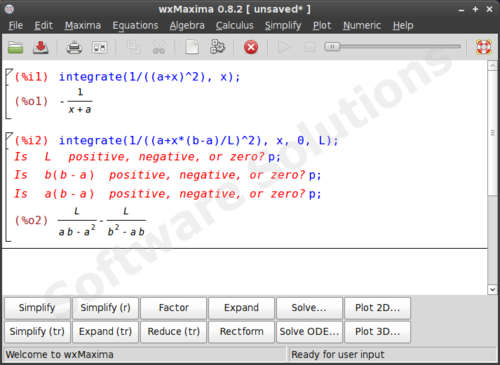Open the Configure wxMaxima options icon
This screenshot has height=365, width=500.
[99, 47]
